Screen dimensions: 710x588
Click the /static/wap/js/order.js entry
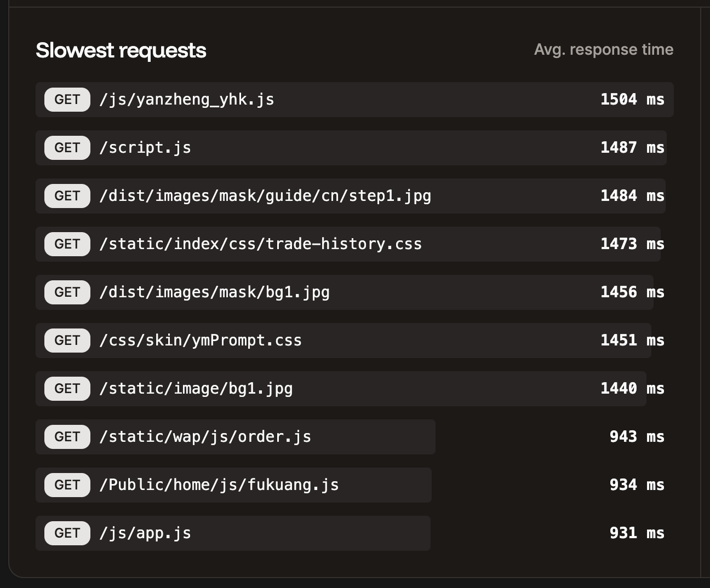[204, 436]
